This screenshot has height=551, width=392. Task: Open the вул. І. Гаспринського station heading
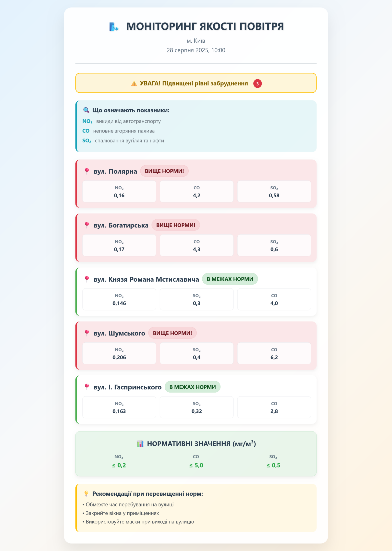click(x=127, y=387)
